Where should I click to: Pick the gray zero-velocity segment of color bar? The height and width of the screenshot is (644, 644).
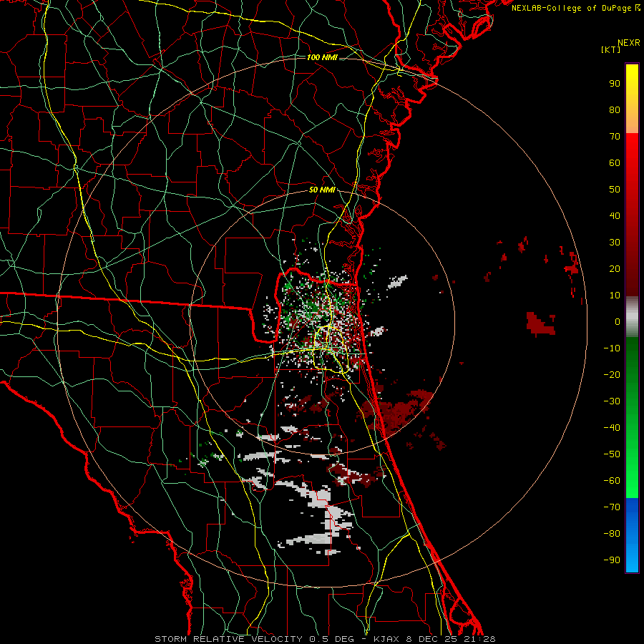[x=632, y=317]
